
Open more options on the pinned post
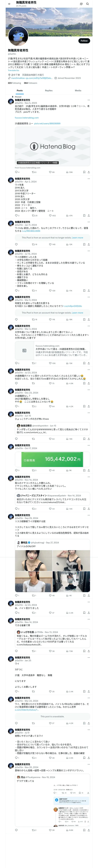(x=89, y=100)
